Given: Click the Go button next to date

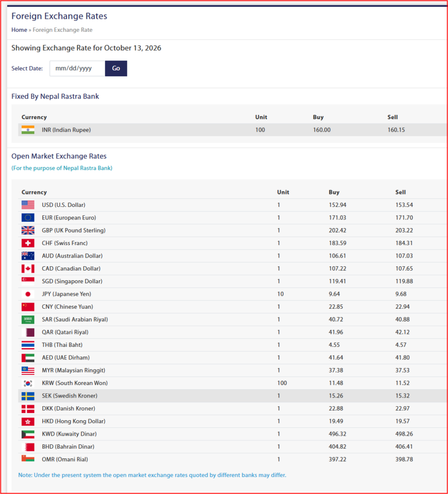Looking at the screenshot, I should (116, 69).
